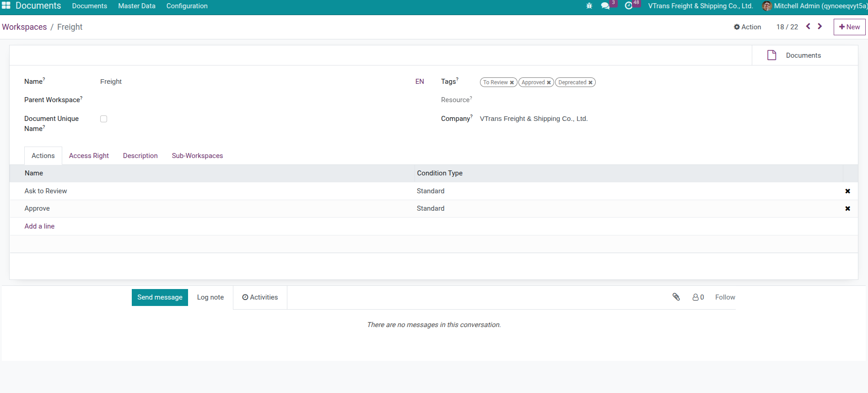Open the apps grid home menu icon
This screenshot has width=868, height=393.
(6, 5)
